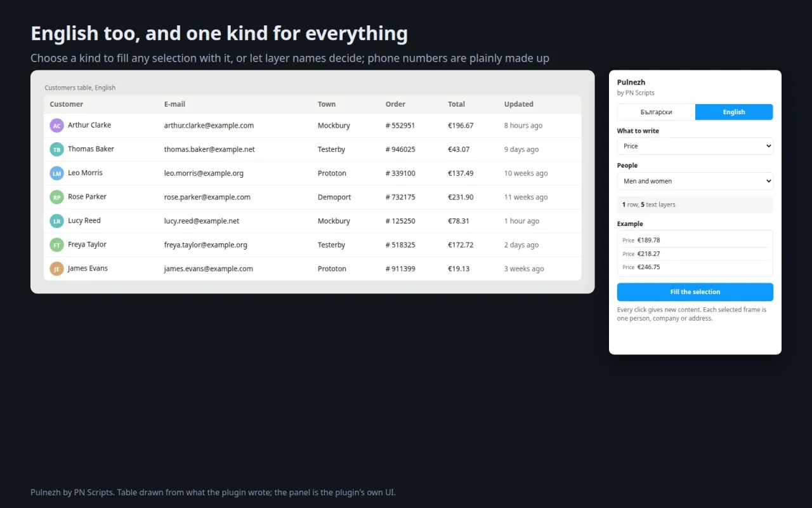Click the Demoport town cell
Viewport: 812px width, 508px height.
tap(334, 197)
